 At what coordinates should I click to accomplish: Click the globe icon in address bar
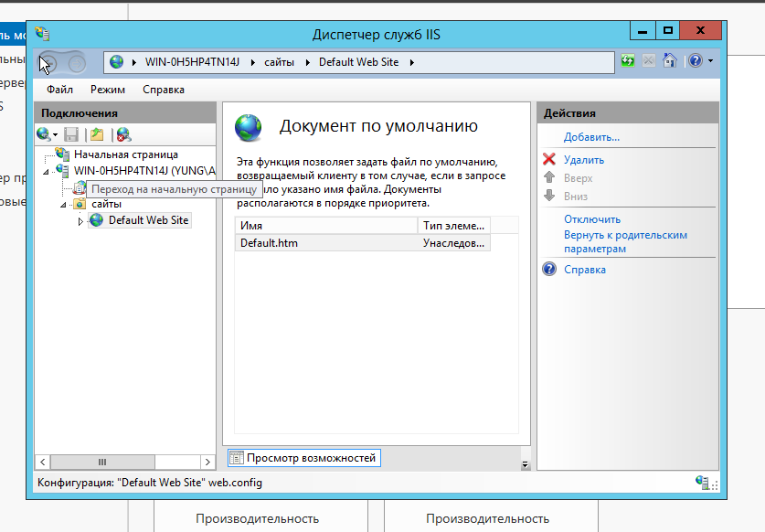point(117,62)
